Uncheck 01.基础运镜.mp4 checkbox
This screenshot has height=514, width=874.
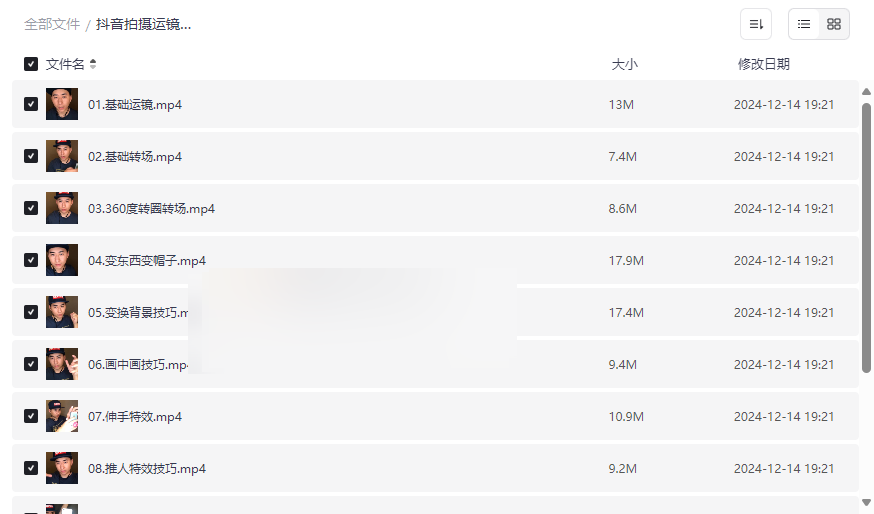(31, 104)
